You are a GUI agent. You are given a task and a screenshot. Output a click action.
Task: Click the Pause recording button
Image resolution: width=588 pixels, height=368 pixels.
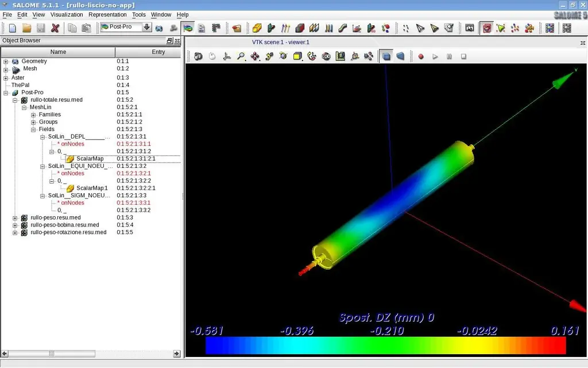point(449,56)
